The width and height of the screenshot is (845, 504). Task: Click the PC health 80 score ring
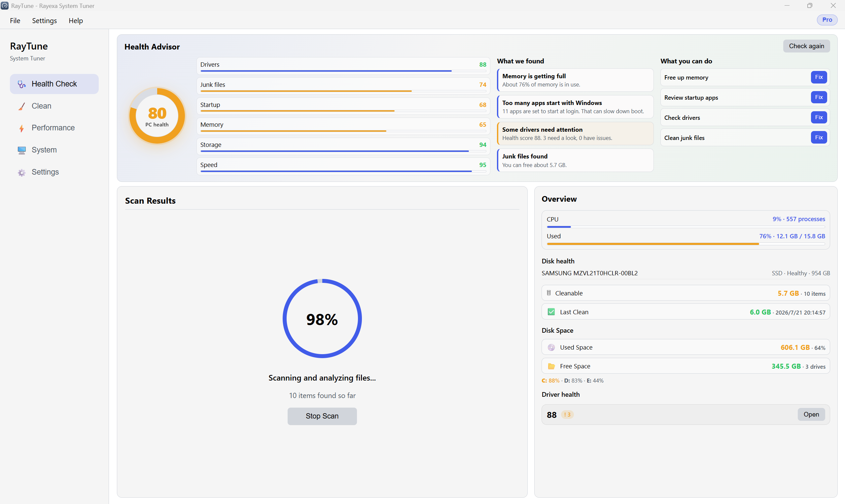[x=157, y=116]
